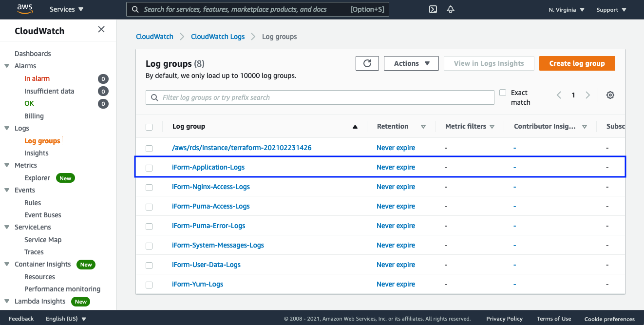Viewport: 644px width, 325px height.
Task: Sort by Contributor Insights column arrow
Action: (x=584, y=127)
